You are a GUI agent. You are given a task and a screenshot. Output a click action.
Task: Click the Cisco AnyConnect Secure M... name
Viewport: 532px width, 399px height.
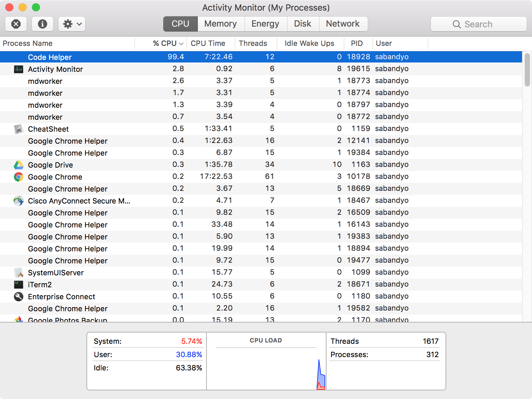click(79, 201)
